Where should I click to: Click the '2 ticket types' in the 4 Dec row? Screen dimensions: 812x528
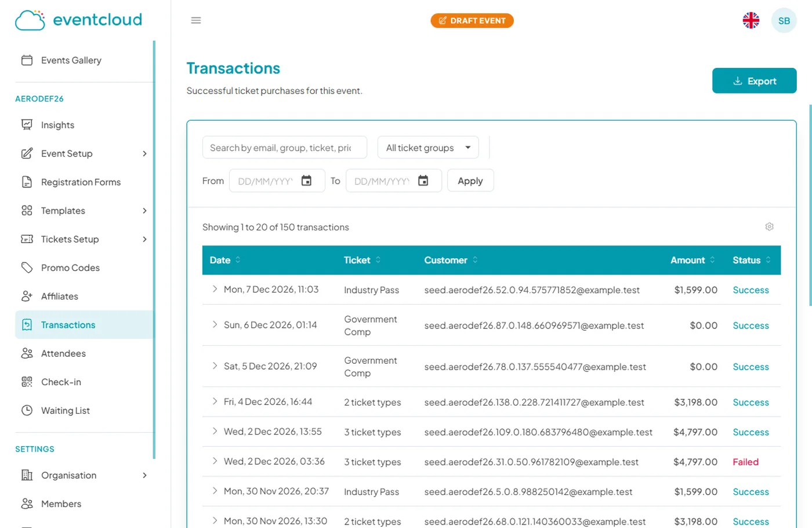click(x=372, y=402)
